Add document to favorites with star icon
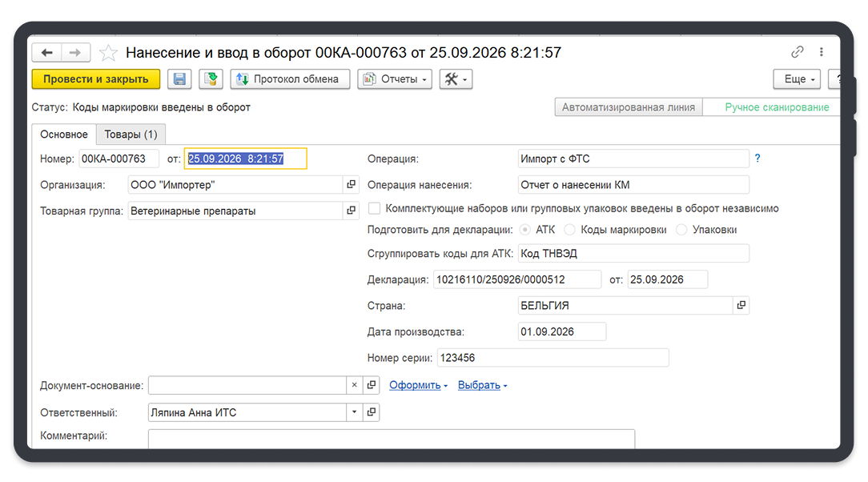868x482 pixels. (x=108, y=53)
